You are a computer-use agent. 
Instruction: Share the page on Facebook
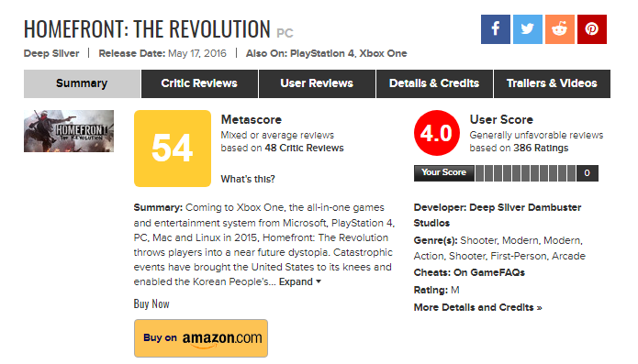click(495, 29)
